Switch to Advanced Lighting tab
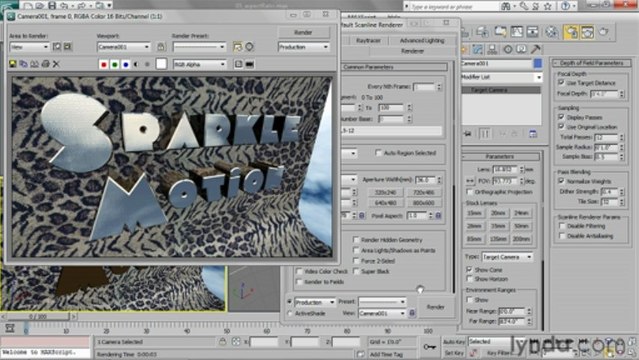Viewport: 639px width, 360px height. click(x=422, y=40)
